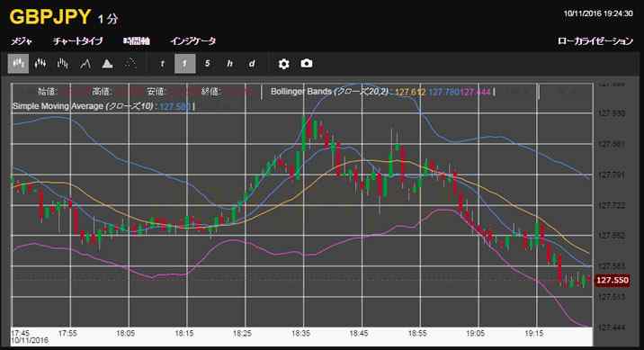Switch to the daily 'd' timeframe
Image resolution: width=644 pixels, height=350 pixels.
[x=252, y=64]
